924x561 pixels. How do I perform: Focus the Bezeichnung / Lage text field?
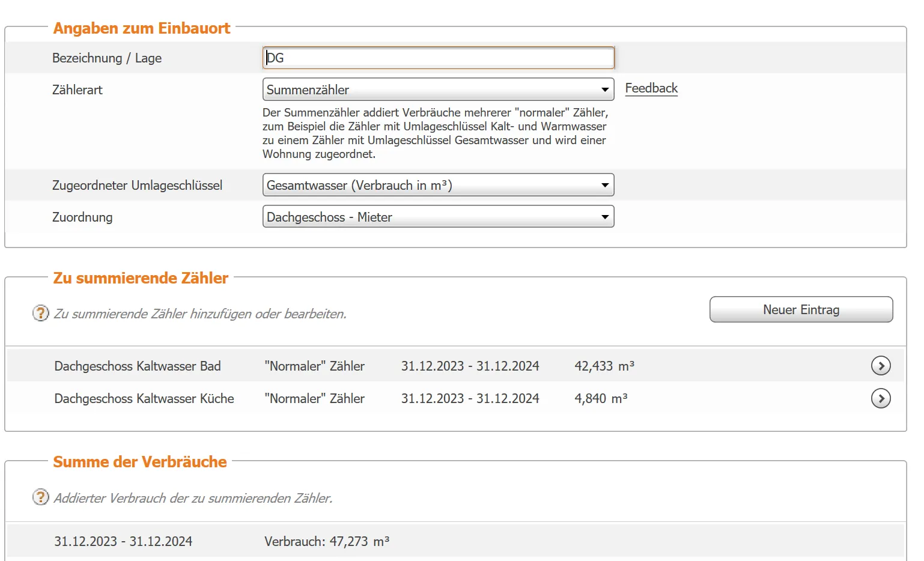(x=438, y=58)
